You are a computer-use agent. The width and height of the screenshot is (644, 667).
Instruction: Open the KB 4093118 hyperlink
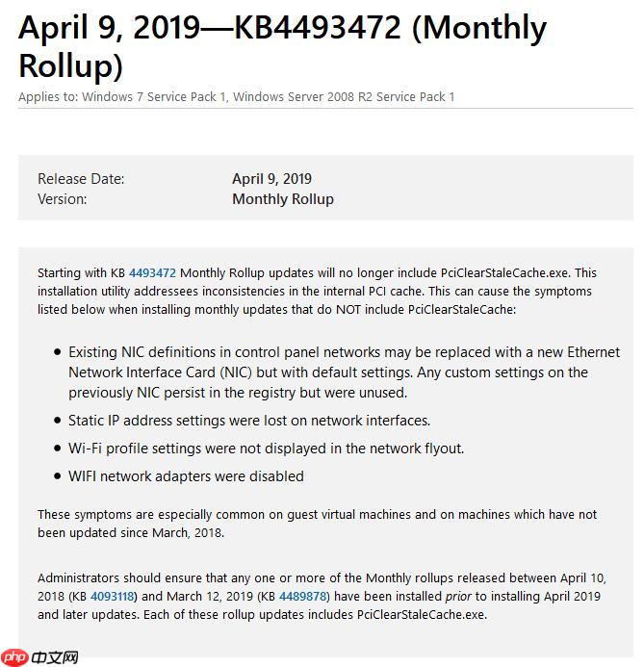click(x=113, y=596)
